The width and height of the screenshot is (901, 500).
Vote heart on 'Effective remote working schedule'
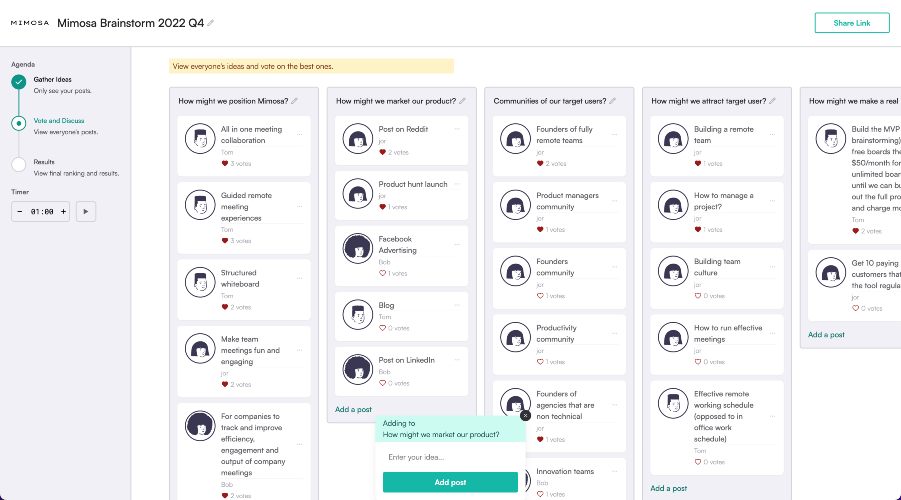pyautogui.click(x=698, y=462)
